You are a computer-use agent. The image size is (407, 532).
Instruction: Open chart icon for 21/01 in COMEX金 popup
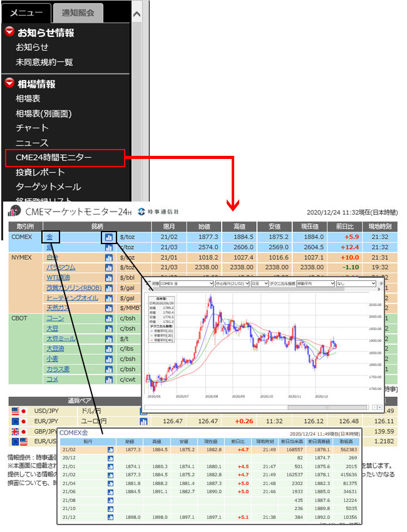(110, 467)
